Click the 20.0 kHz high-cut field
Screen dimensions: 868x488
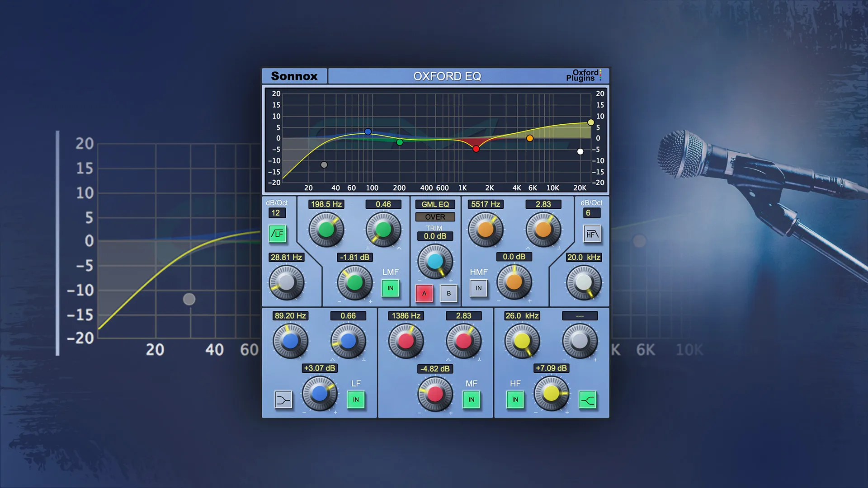tap(584, 258)
